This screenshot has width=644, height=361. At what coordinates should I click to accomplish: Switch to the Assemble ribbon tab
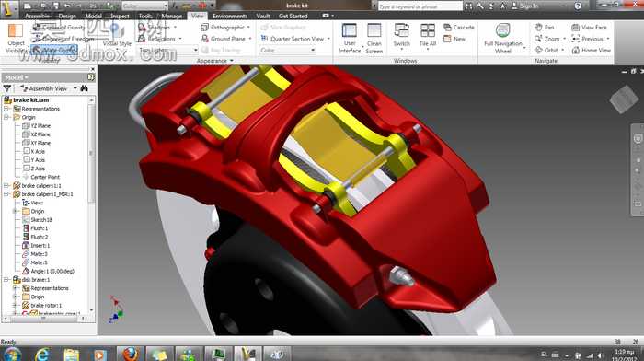pos(37,16)
